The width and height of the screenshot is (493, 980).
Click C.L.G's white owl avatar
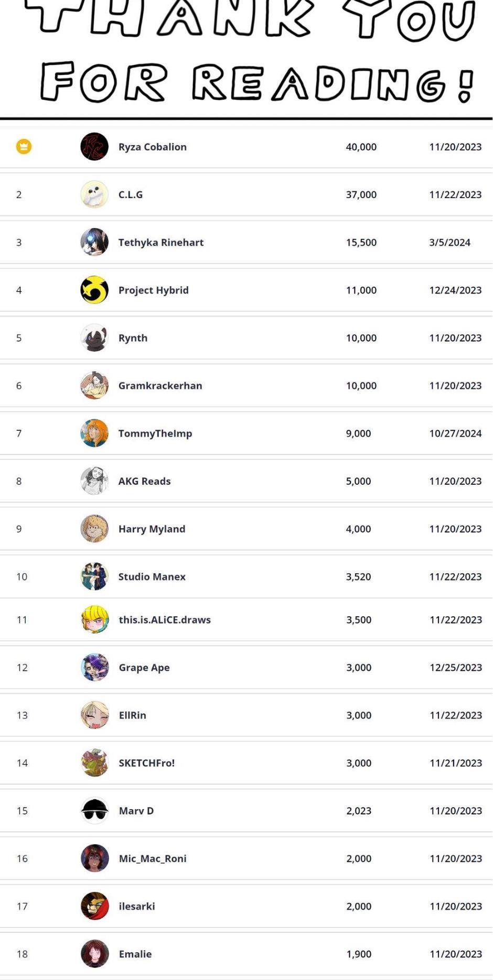pyautogui.click(x=94, y=194)
